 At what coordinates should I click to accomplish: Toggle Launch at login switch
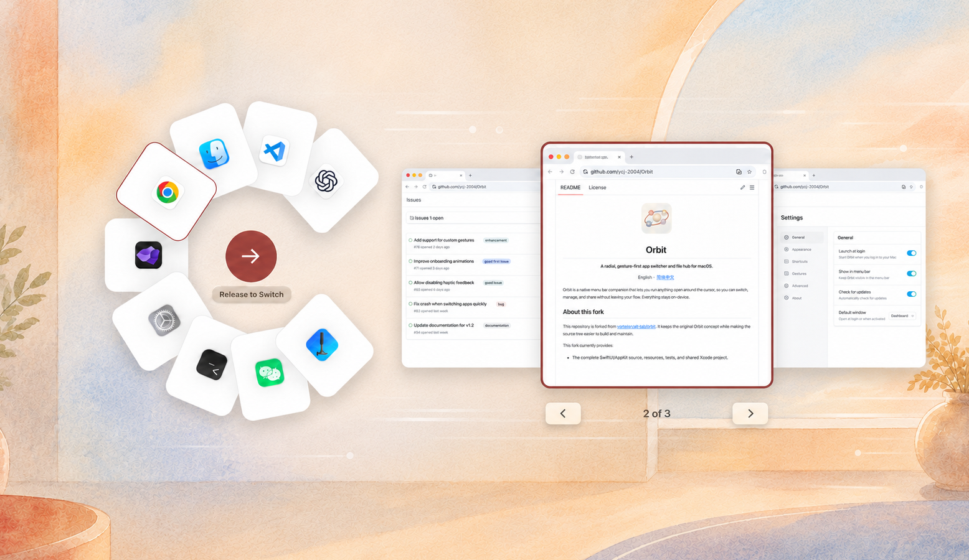(912, 253)
